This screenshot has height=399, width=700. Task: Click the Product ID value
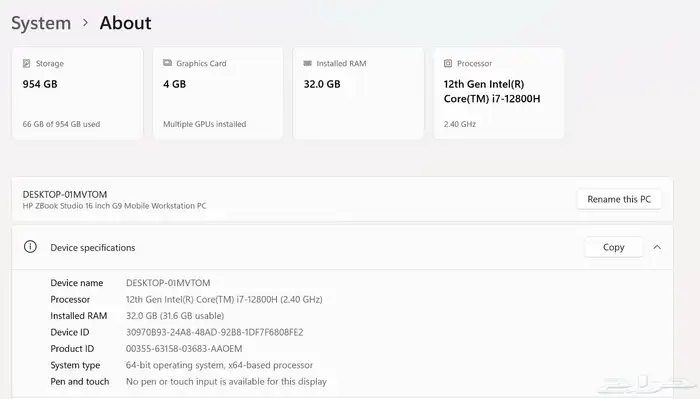tap(184, 349)
